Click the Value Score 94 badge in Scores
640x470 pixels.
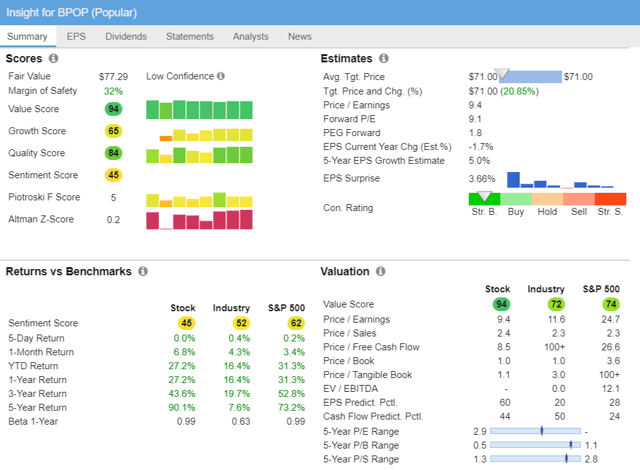(x=113, y=109)
